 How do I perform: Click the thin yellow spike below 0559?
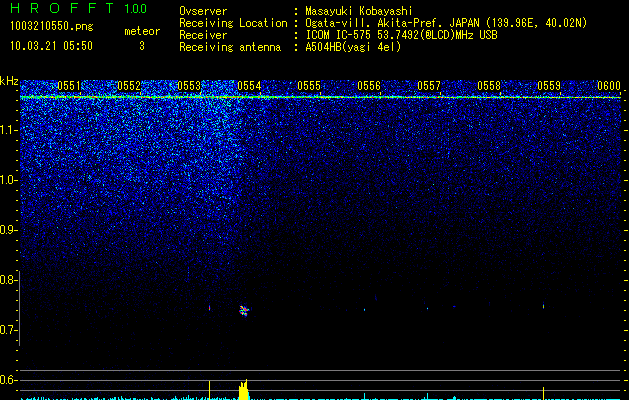coord(544,393)
